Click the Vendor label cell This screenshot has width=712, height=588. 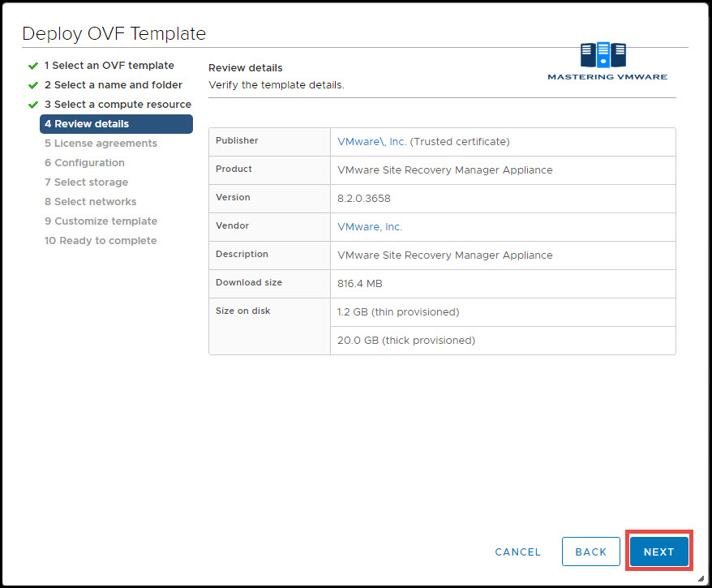pos(270,227)
